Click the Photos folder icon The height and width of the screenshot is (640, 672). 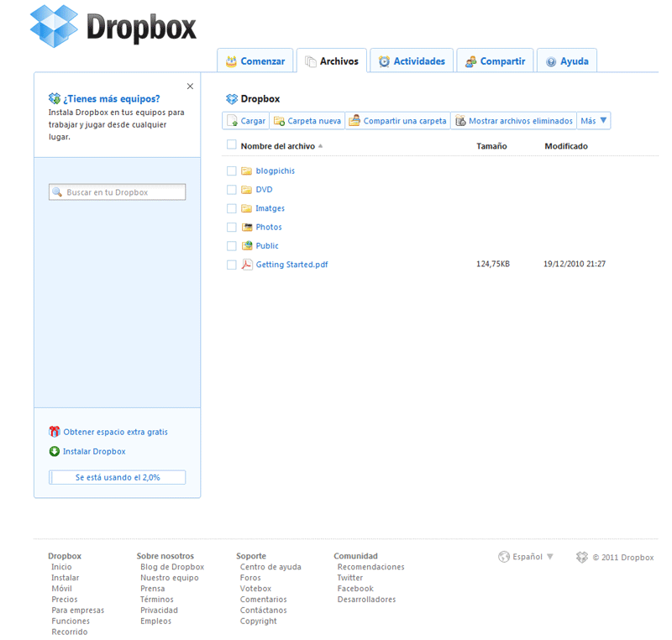click(247, 227)
